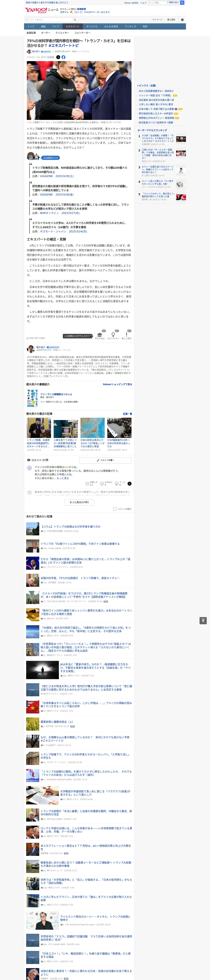Click the うーん reaction on first comment
This screenshot has height=980, width=210.
(120, 483)
